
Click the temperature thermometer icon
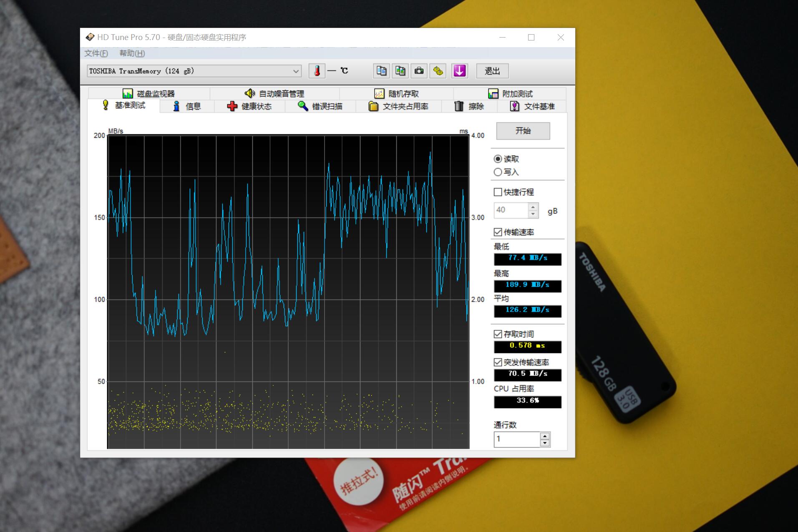coord(317,71)
